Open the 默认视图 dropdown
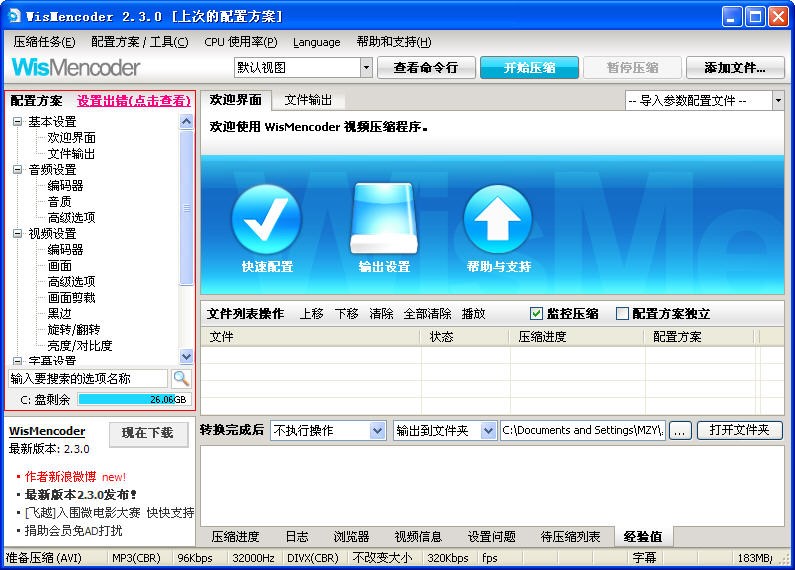 click(366, 67)
